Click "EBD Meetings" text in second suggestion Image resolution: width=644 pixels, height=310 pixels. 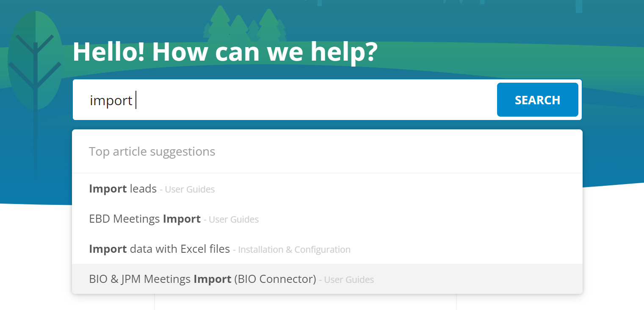click(x=124, y=219)
